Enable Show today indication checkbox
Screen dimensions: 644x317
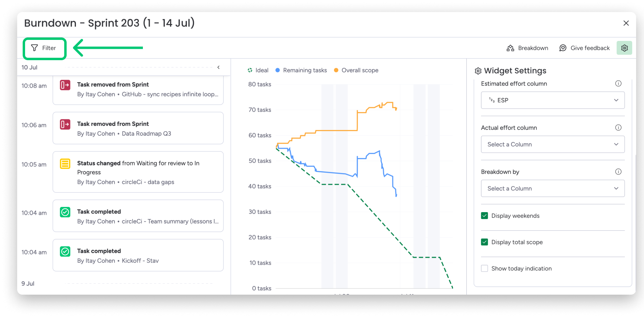(x=485, y=269)
